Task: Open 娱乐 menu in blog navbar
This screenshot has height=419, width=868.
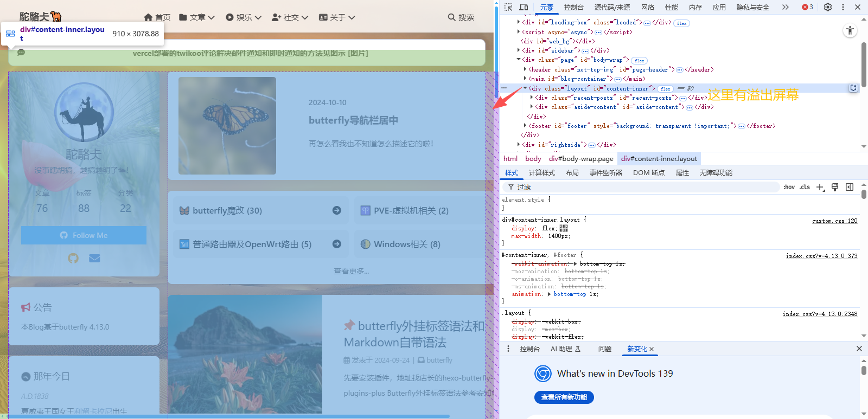Action: click(x=244, y=17)
